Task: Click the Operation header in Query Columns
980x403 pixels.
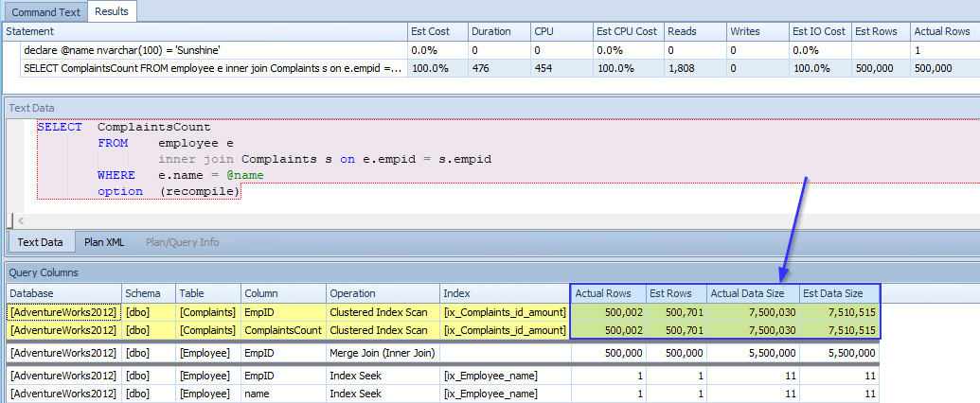Action: tap(352, 293)
